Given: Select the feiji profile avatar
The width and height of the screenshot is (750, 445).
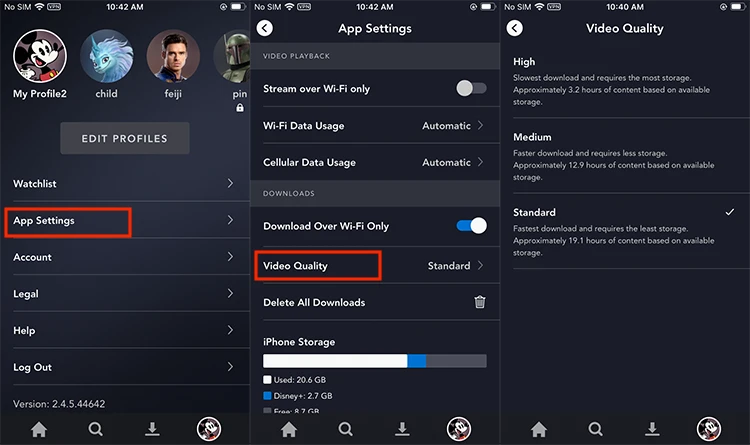Looking at the screenshot, I should (173, 56).
